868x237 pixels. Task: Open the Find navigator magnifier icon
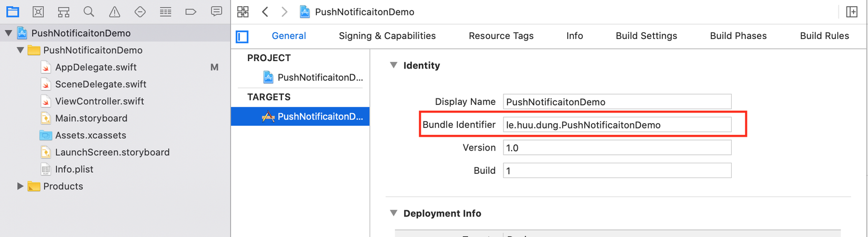(89, 12)
